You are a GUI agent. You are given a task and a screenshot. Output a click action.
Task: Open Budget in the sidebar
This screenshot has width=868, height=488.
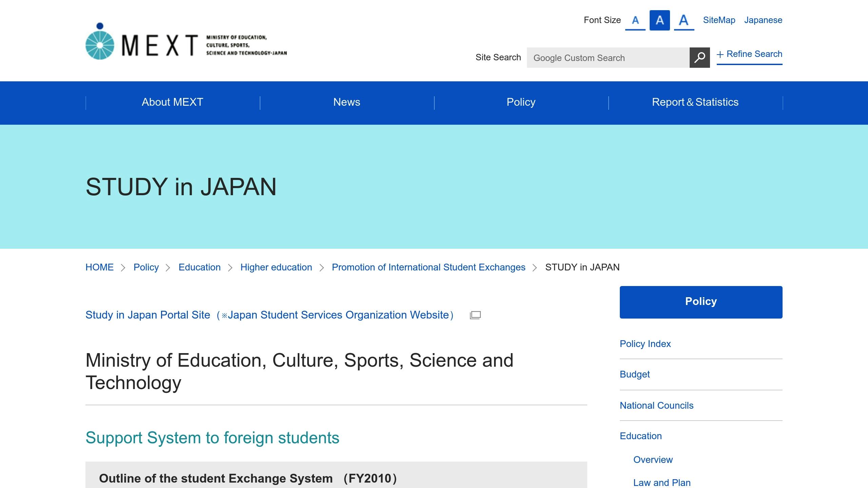pos(634,374)
